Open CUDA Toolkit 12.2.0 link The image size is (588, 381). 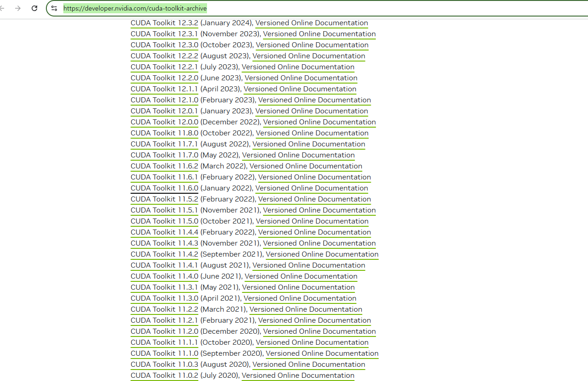click(x=164, y=78)
